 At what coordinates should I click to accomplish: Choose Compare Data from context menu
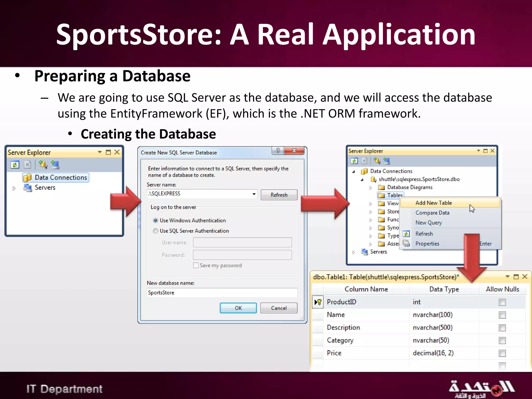[x=450, y=213]
